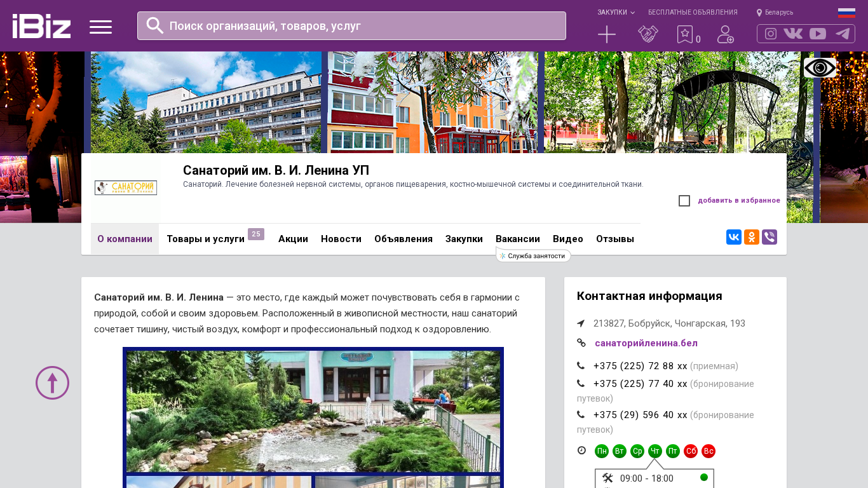Reveal the phone number +375 (225) 77 40 xx
The image size is (868, 488).
point(641,384)
